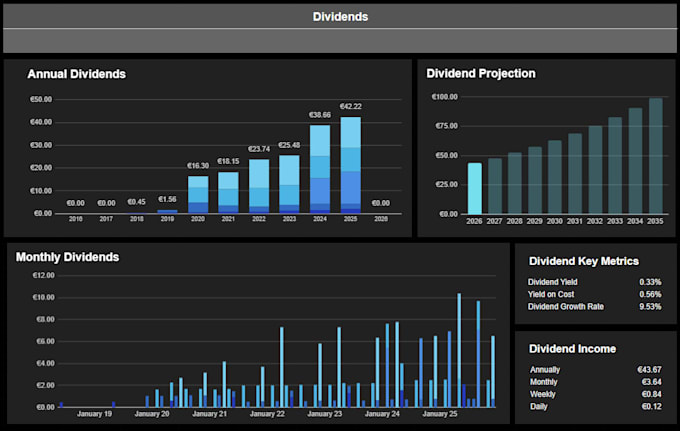The height and width of the screenshot is (431, 680).
Task: Click the 9.53% growth rate value
Action: (650, 307)
